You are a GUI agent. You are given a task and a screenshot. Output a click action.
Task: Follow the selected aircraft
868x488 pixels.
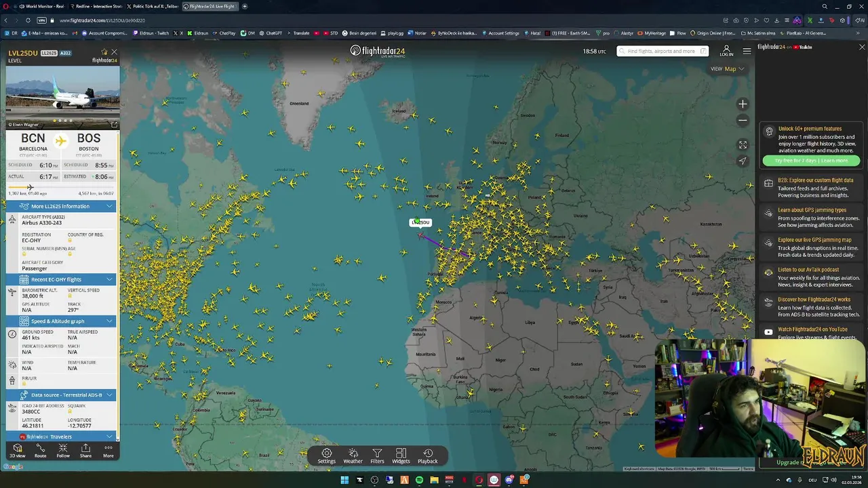[63, 451]
